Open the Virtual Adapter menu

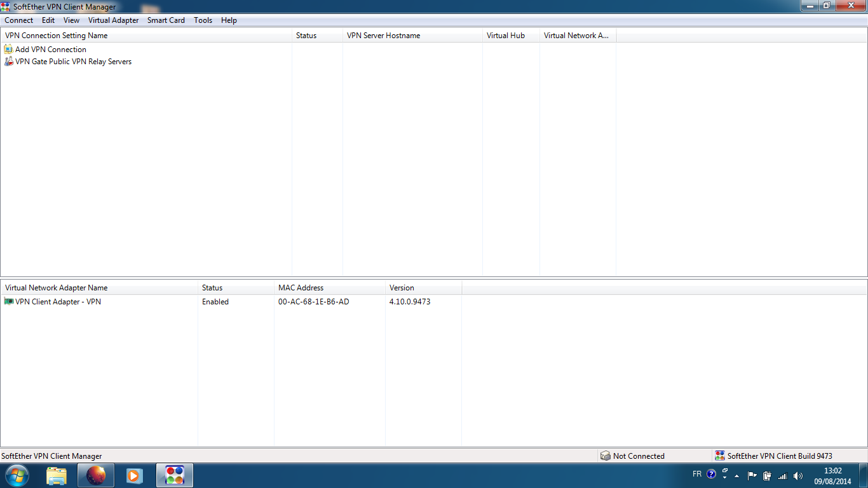click(x=114, y=20)
